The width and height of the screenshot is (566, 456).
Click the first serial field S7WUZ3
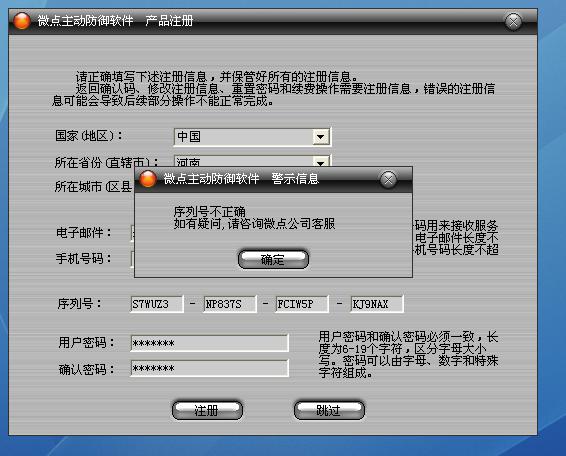click(157, 304)
